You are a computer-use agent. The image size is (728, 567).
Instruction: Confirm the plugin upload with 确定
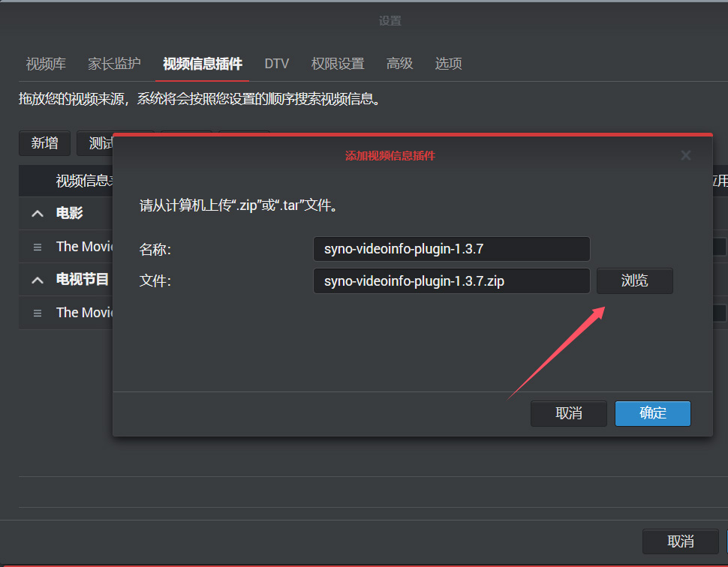tap(652, 413)
